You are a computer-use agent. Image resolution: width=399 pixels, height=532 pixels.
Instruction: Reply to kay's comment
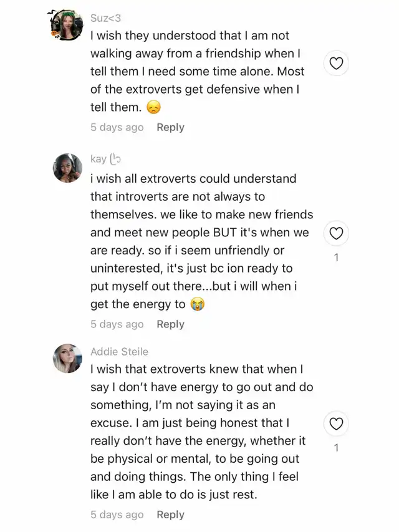click(x=170, y=324)
